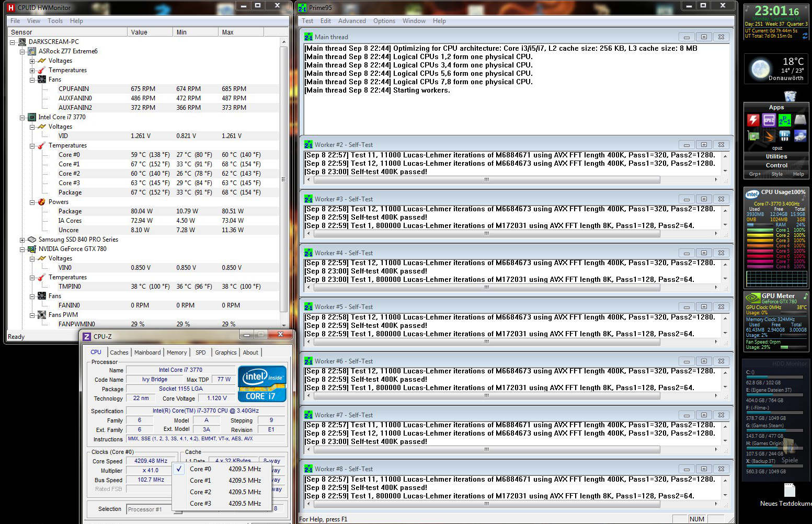Image resolution: width=812 pixels, height=524 pixels.
Task: Expand Voltages under ASRock Z77 Extreme6
Action: click(32, 61)
